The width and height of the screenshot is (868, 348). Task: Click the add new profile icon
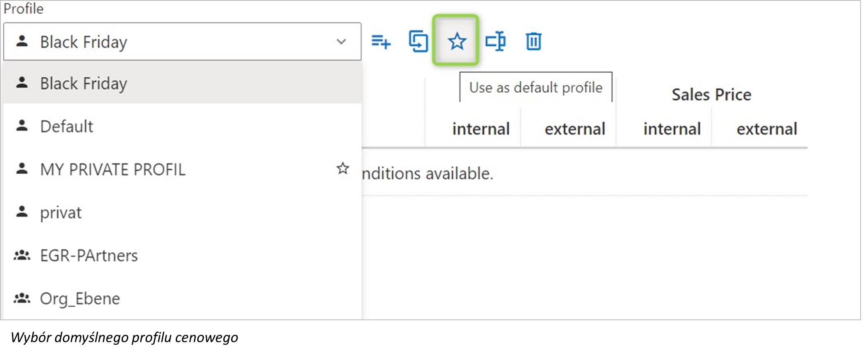[381, 41]
